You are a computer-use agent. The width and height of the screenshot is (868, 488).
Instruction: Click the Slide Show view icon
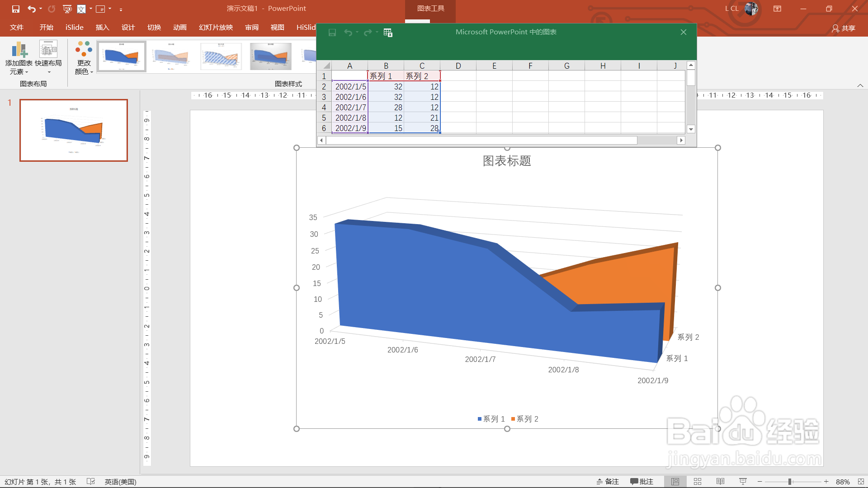tap(743, 482)
